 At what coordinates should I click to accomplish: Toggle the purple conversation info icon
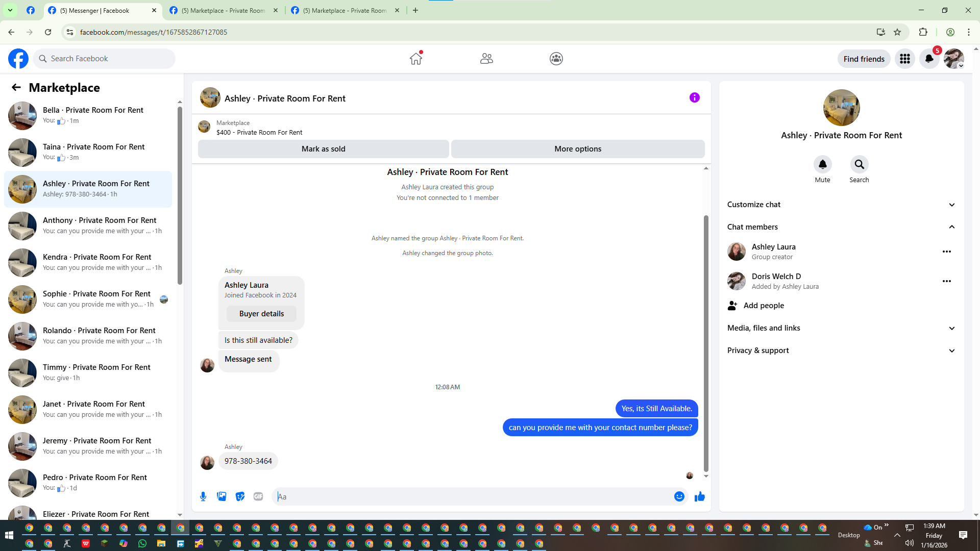pos(694,97)
